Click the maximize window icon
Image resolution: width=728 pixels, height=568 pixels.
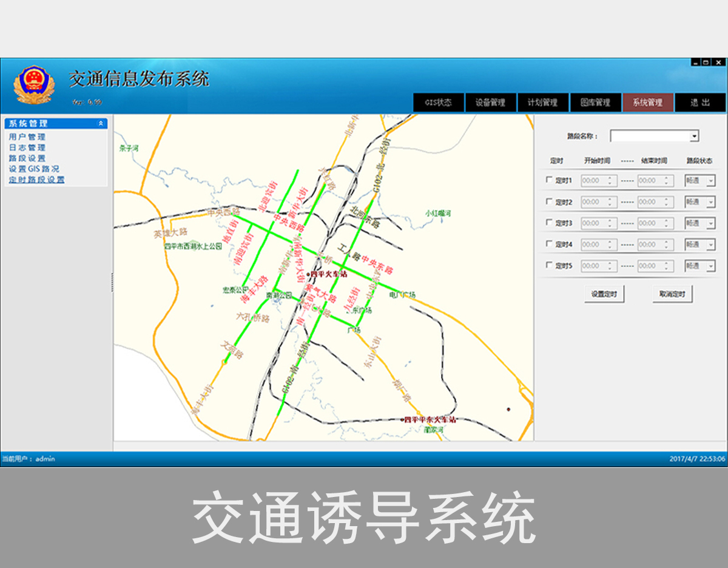[x=706, y=62]
